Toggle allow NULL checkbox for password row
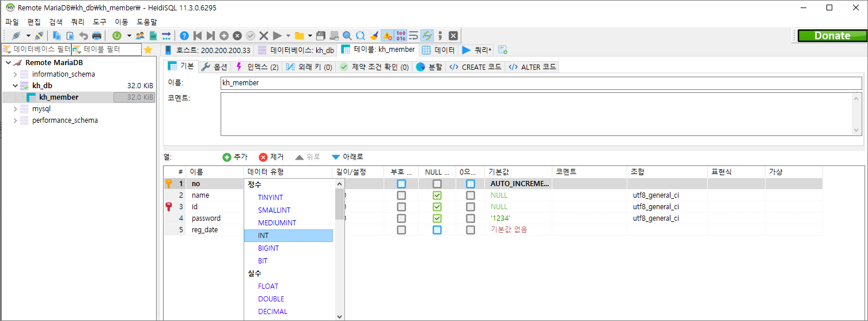868x321 pixels. click(x=437, y=218)
